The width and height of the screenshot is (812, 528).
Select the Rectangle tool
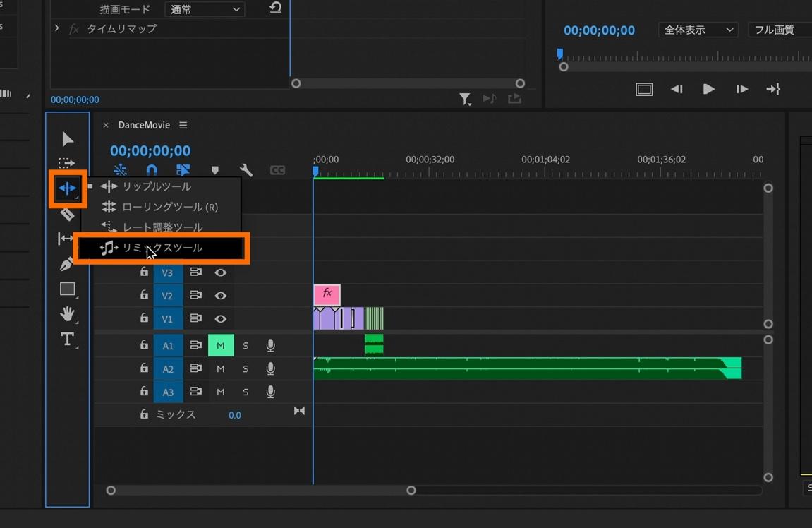coord(67,289)
